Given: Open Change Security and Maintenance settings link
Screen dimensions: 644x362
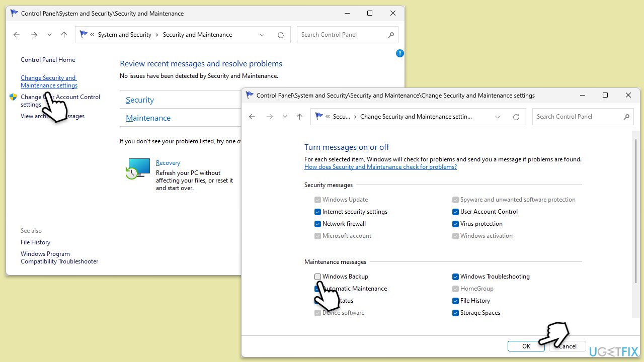Looking at the screenshot, I should click(49, 81).
